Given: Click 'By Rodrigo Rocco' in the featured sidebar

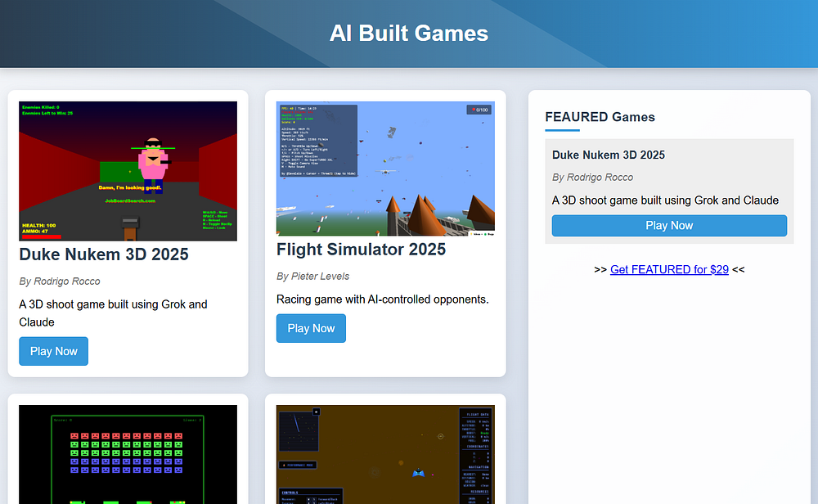Looking at the screenshot, I should [x=592, y=178].
